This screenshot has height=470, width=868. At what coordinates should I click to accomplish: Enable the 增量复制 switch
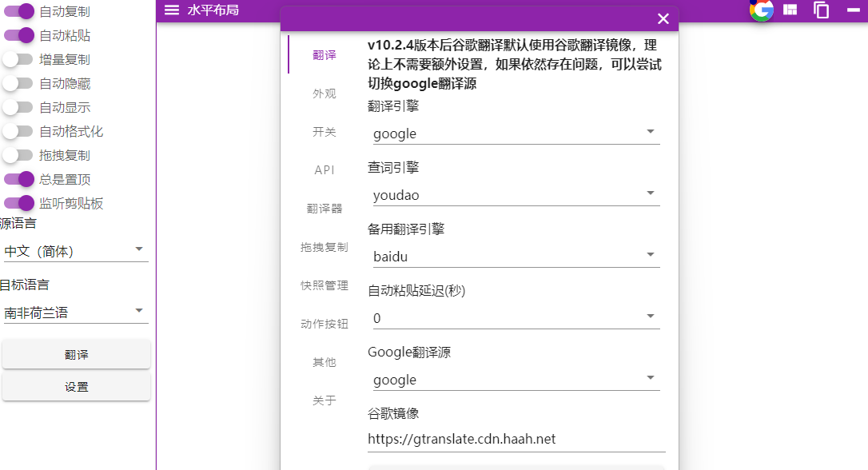18,59
